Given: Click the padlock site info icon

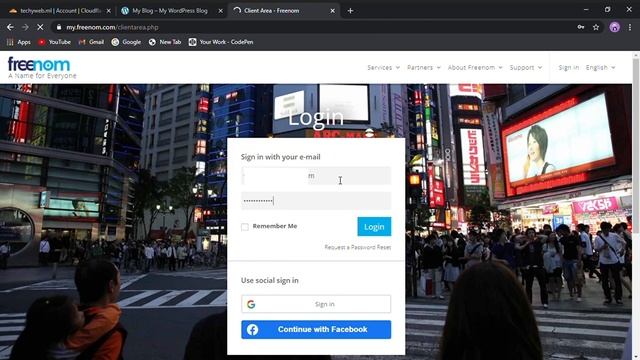Looking at the screenshot, I should [x=59, y=27].
